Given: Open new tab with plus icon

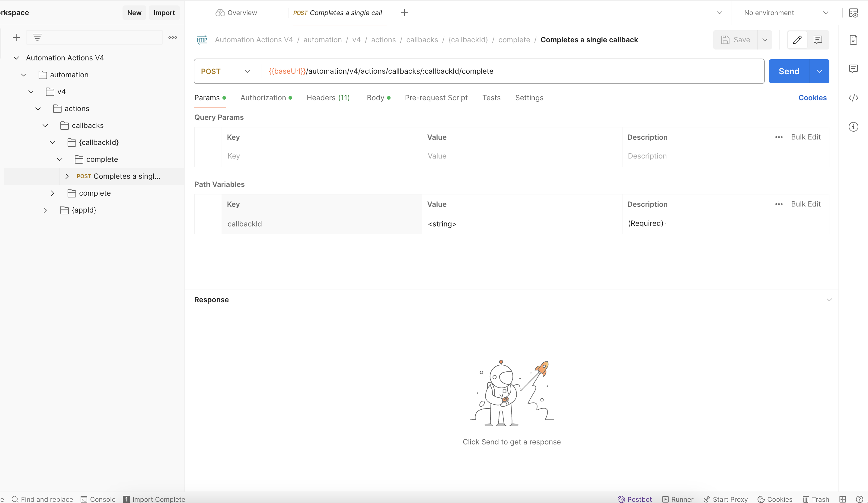Looking at the screenshot, I should tap(404, 13).
